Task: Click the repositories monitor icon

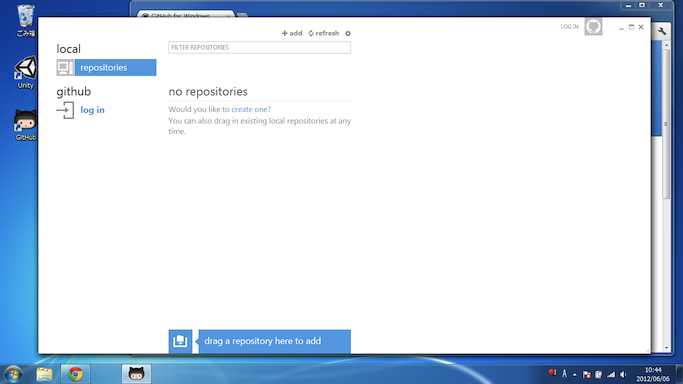Action: click(65, 67)
